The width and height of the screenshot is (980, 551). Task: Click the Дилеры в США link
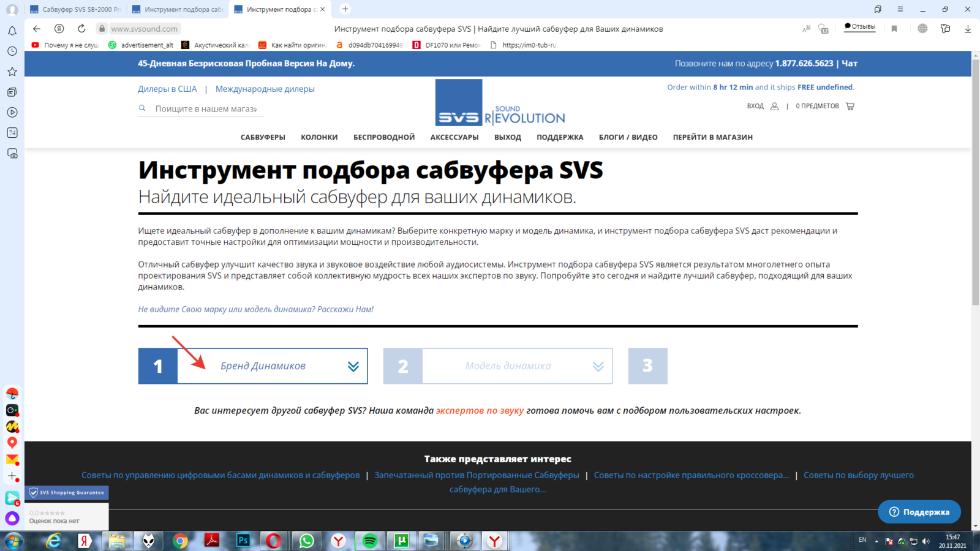pos(167,89)
